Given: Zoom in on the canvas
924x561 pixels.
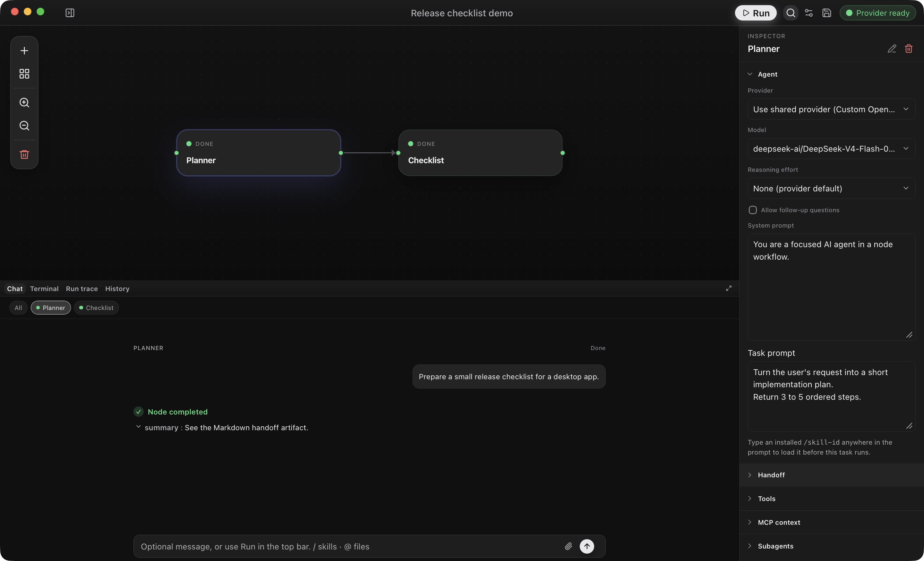Looking at the screenshot, I should coord(24,102).
